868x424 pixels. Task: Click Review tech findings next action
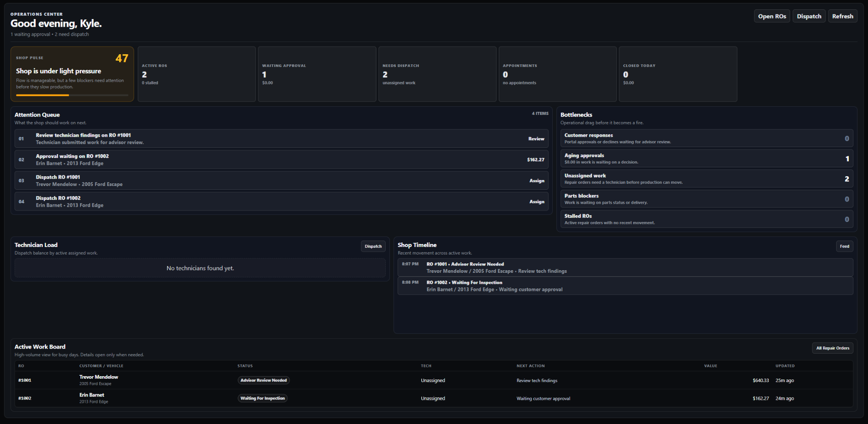pyautogui.click(x=537, y=380)
